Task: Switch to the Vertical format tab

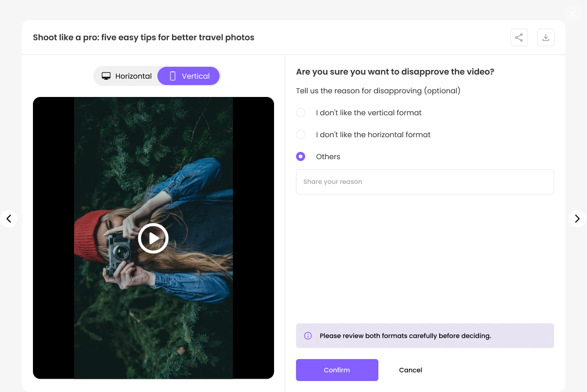Action: [x=188, y=76]
